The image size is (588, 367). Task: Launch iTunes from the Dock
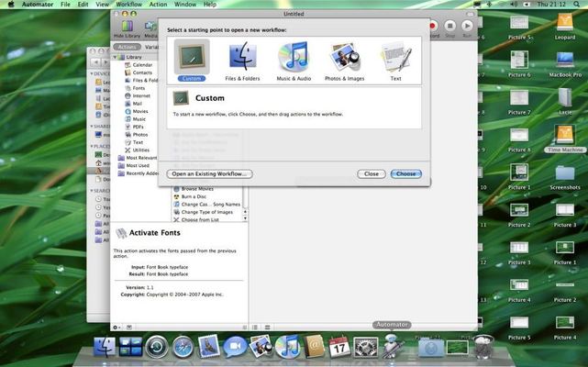287,347
